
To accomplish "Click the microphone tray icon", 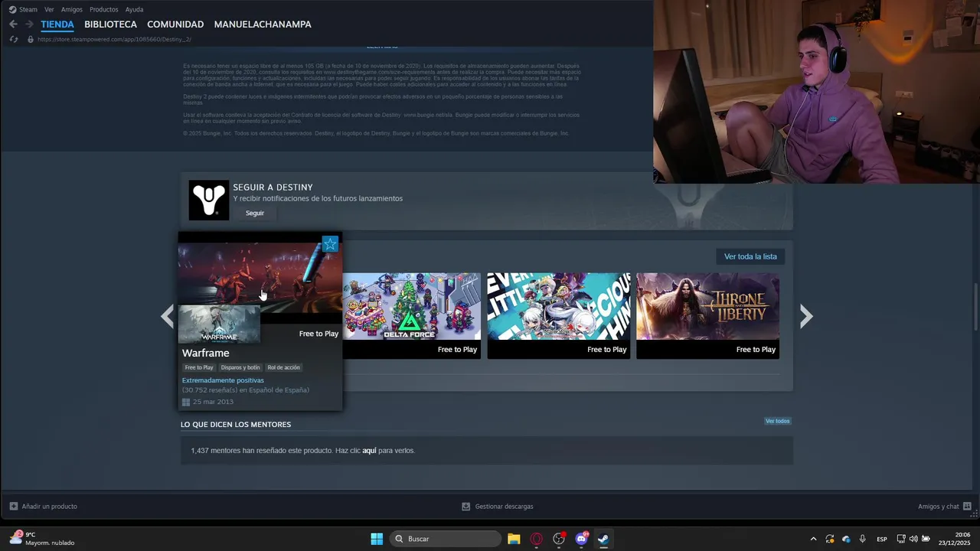I will (863, 539).
